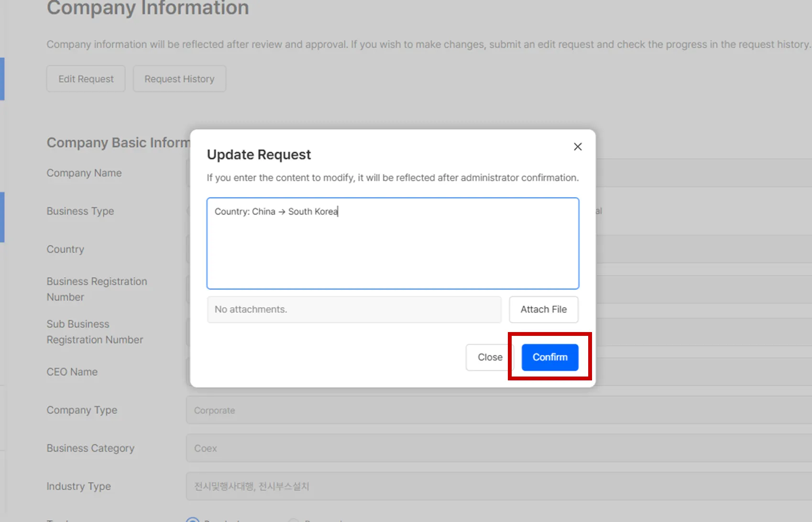The height and width of the screenshot is (522, 812).
Task: Open the Attach File picker
Action: pos(543,310)
